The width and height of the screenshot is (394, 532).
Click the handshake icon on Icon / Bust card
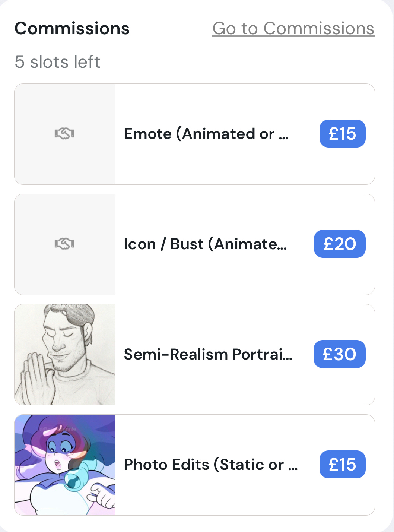point(64,244)
